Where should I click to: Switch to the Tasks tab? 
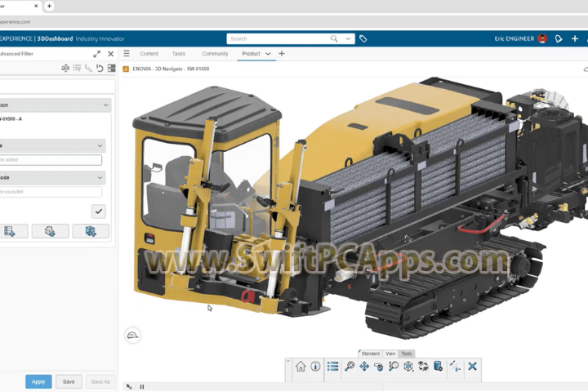[x=179, y=54]
